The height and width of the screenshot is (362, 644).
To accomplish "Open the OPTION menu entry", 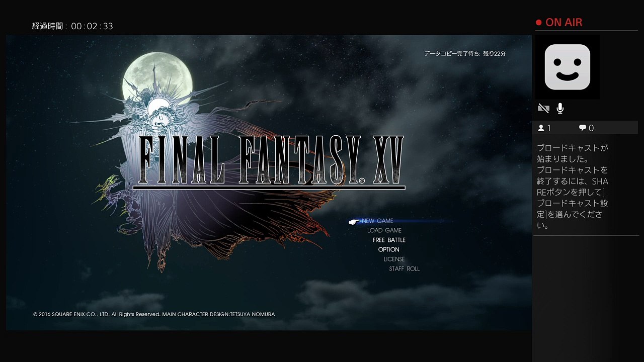I will tap(389, 249).
